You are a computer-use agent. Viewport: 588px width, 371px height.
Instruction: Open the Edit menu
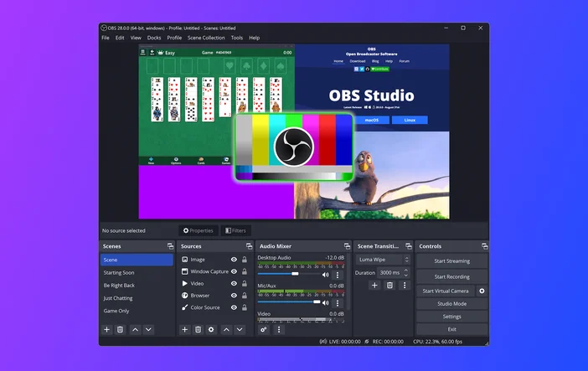click(120, 38)
